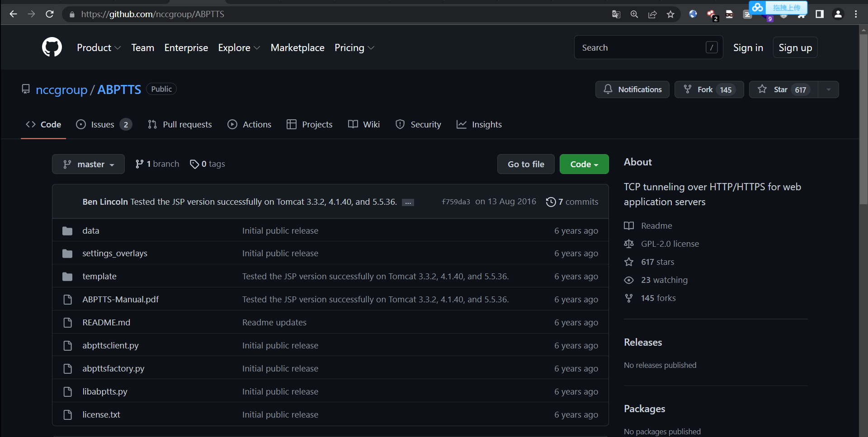This screenshot has height=437, width=868.
Task: Click the page vertical scrollbar thumb
Action: pyautogui.click(x=863, y=118)
